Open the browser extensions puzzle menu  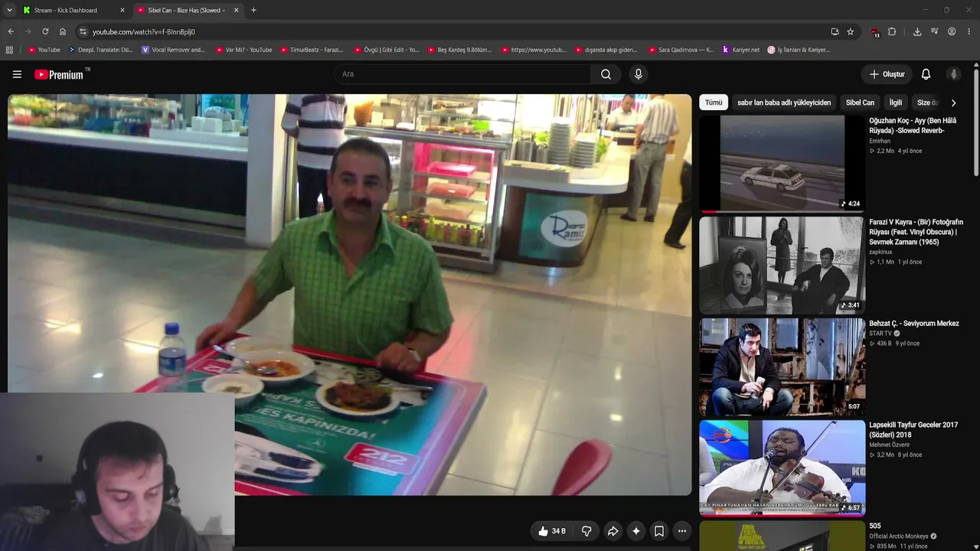[892, 31]
